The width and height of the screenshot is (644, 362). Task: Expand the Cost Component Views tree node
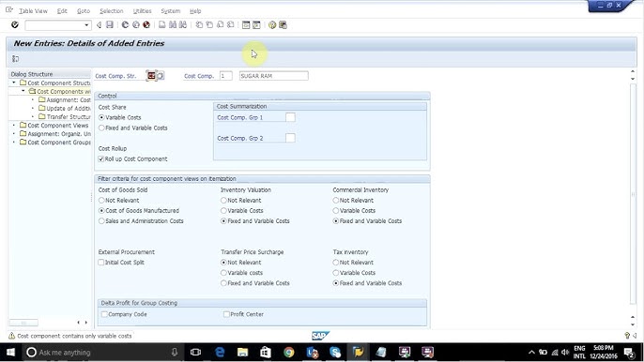tap(14, 125)
